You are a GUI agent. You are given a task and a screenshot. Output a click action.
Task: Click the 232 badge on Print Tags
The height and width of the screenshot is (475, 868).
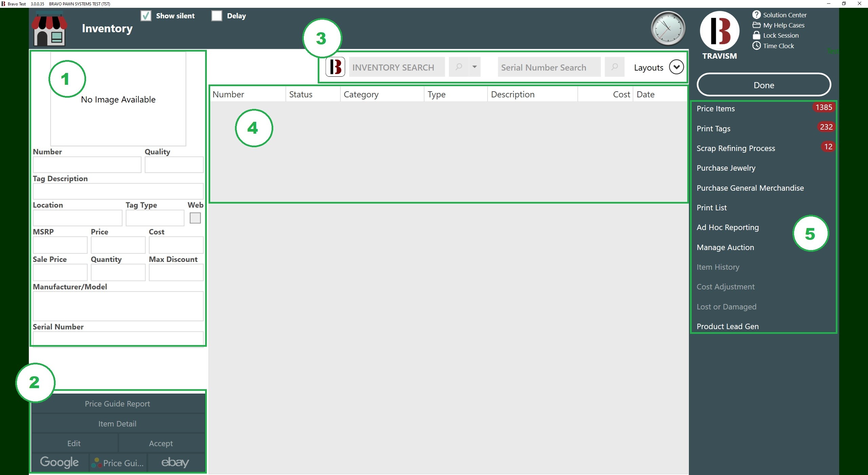pos(826,127)
